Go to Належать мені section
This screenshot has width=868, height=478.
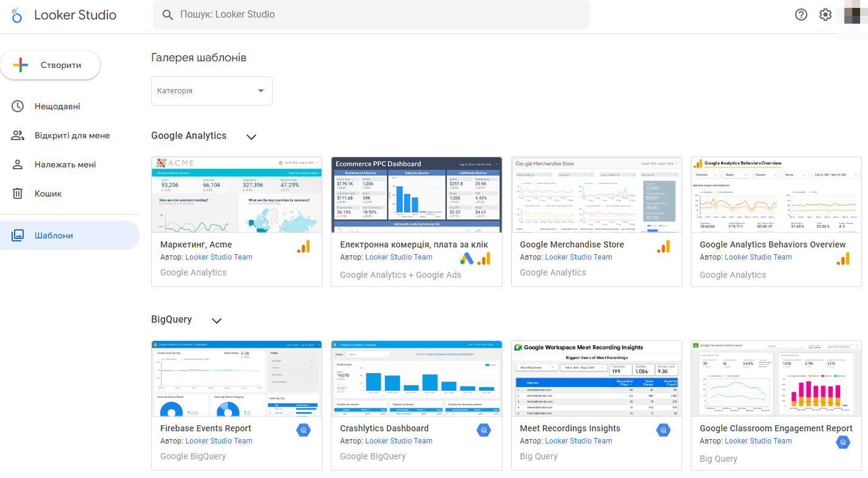click(x=65, y=164)
